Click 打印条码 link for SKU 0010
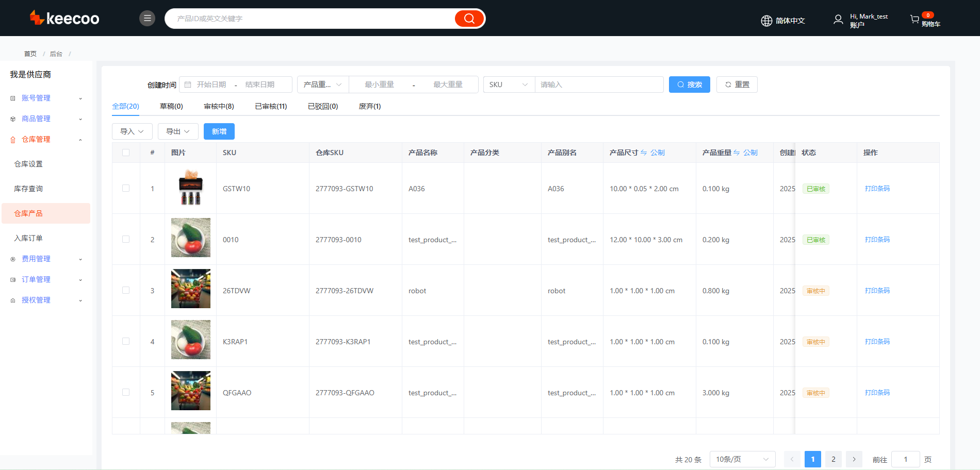Screen dimensions: 980x470 click(877, 240)
